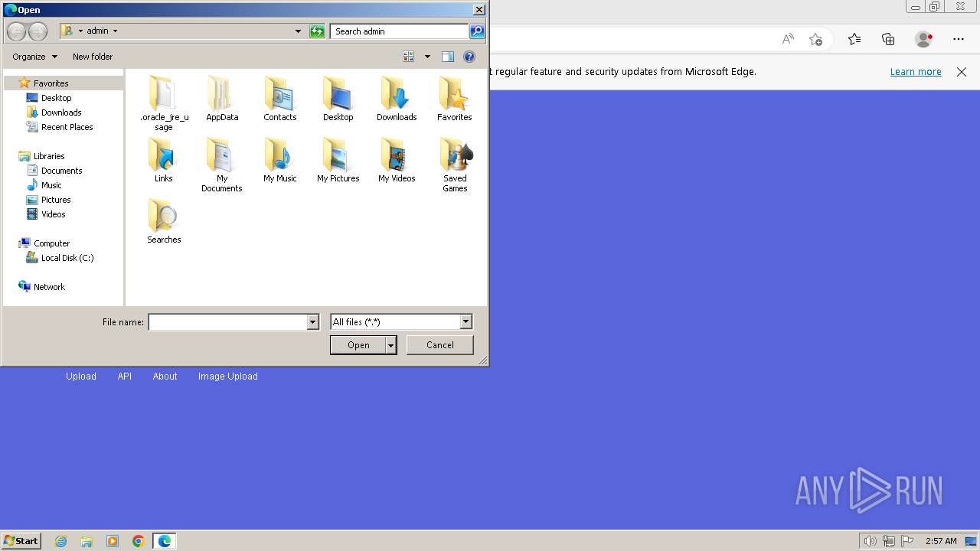Open Chrome from the taskbar
This screenshot has height=551, width=980.
coord(139,541)
